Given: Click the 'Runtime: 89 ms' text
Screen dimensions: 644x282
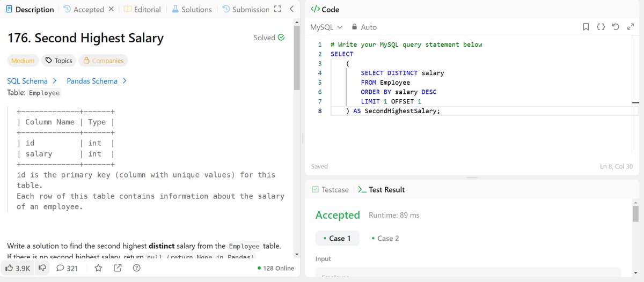Looking at the screenshot, I should tap(394, 215).
